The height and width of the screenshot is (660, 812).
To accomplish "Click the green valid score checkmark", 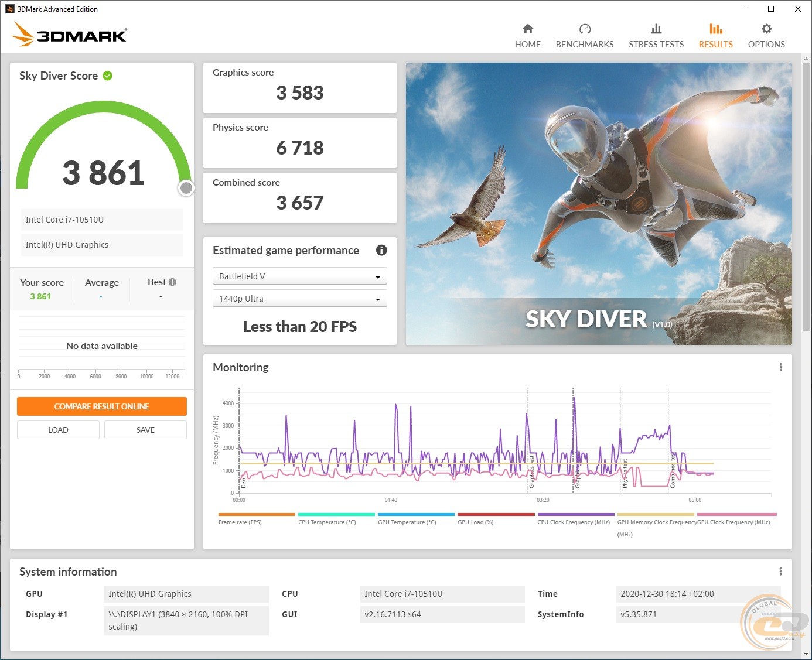I will (x=108, y=76).
